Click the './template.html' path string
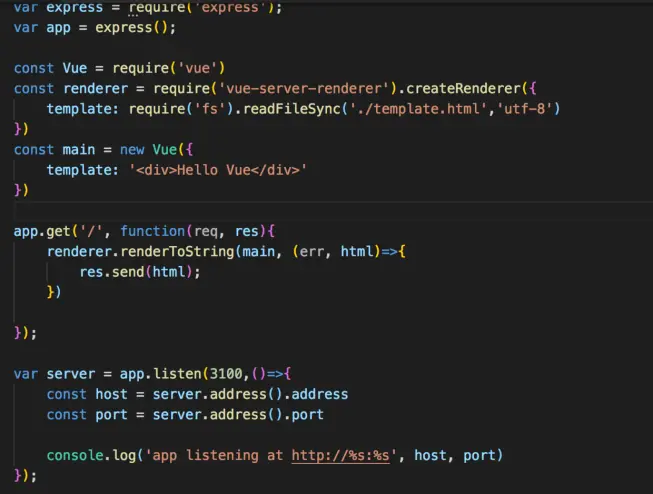The image size is (653, 494). pyautogui.click(x=418, y=109)
